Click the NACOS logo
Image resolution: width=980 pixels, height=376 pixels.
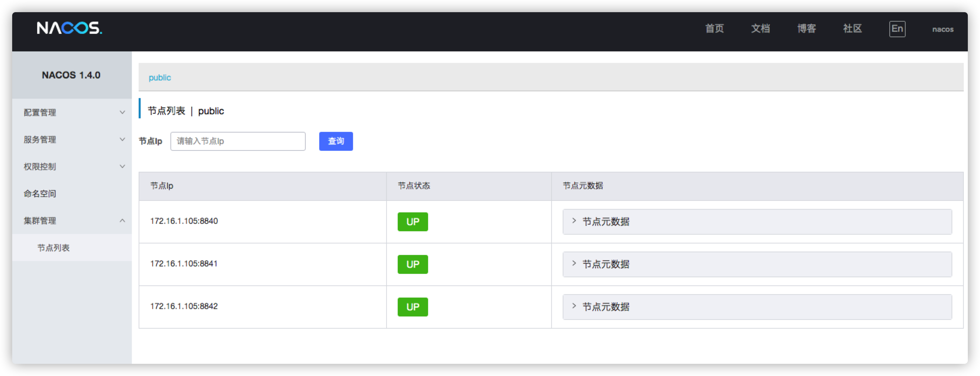(69, 28)
